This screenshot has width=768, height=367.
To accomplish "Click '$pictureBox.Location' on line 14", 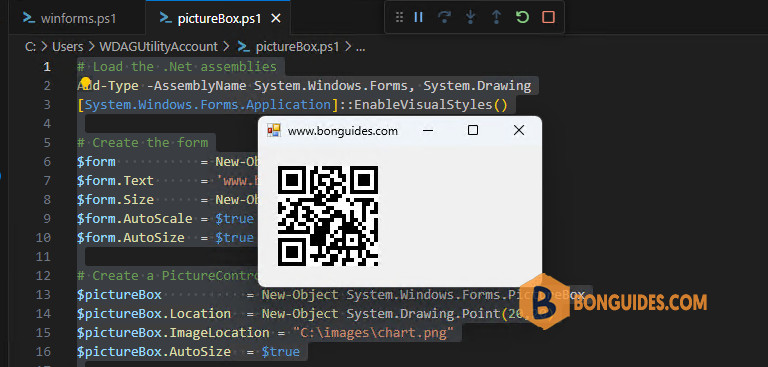I will click(x=154, y=314).
